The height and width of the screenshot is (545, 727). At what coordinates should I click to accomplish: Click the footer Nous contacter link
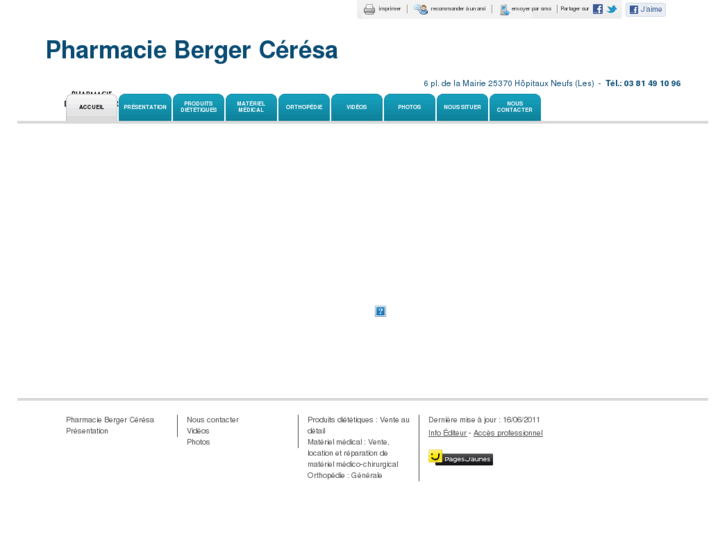point(213,420)
